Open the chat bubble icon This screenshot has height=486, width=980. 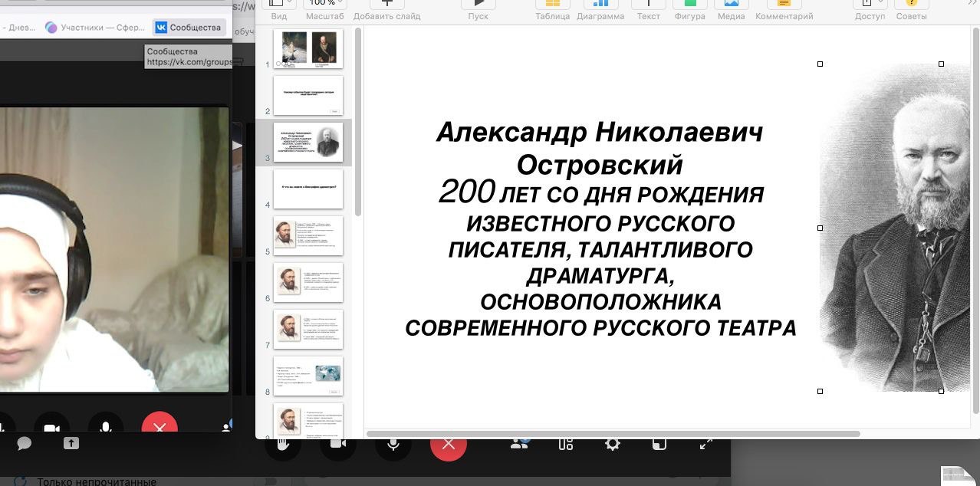pyautogui.click(x=24, y=443)
